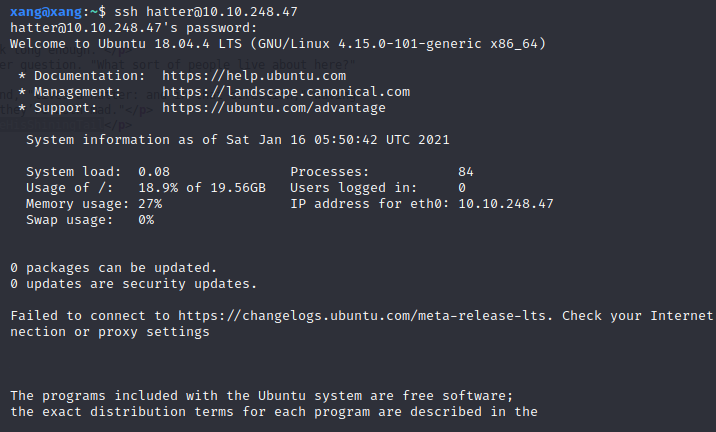Viewport: 716px width, 432px height.
Task: Open the ubuntu.com/advantage support link
Action: [274, 108]
